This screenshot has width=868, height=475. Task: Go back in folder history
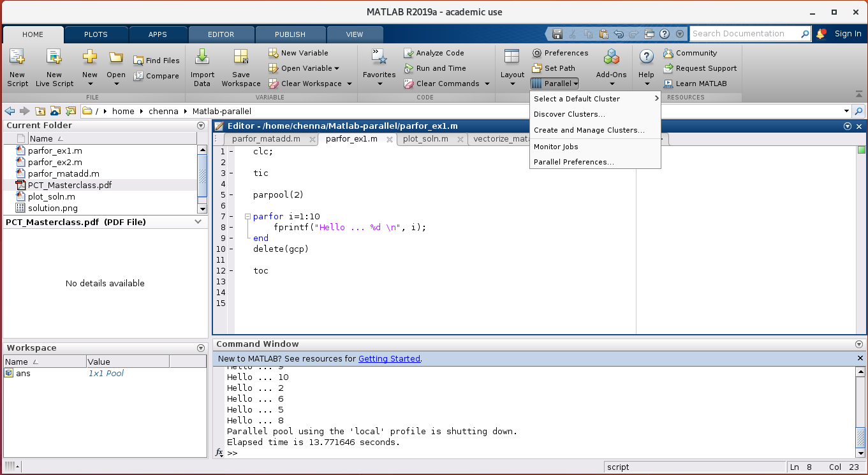(10, 111)
